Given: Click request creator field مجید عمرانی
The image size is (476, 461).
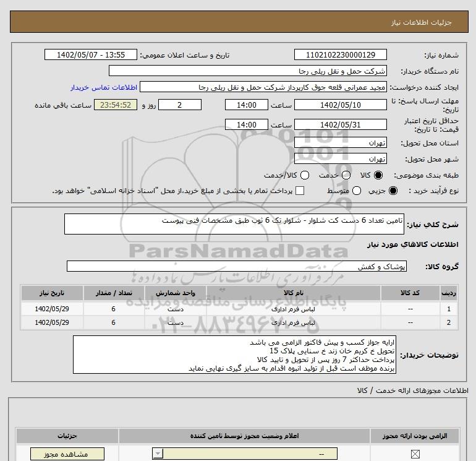Looking at the screenshot, I should click(x=263, y=87).
